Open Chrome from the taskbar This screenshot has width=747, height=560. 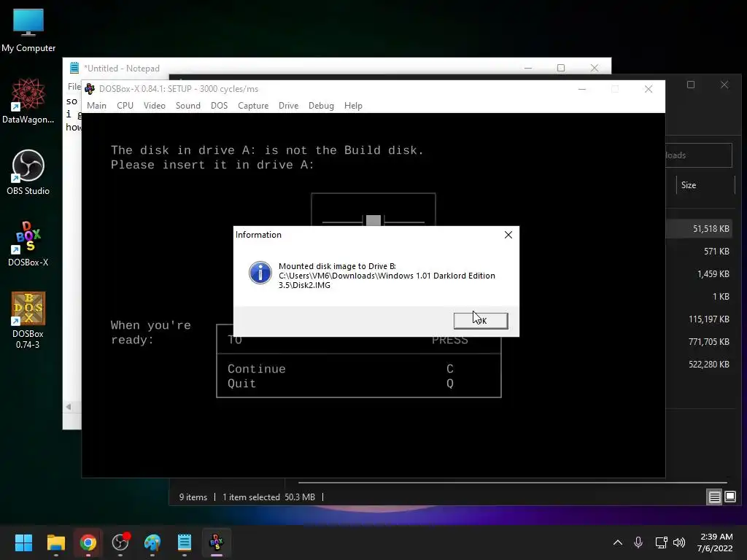(88, 542)
